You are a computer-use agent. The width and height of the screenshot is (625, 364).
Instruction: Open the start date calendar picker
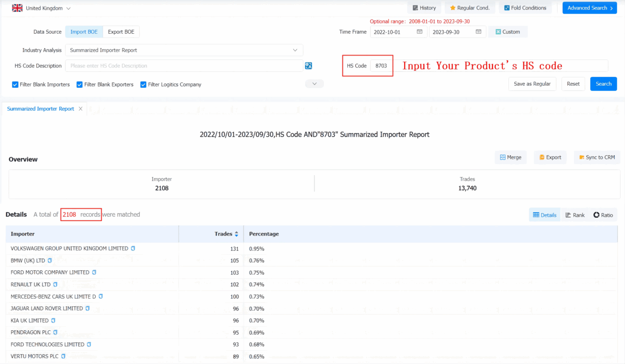coord(420,32)
